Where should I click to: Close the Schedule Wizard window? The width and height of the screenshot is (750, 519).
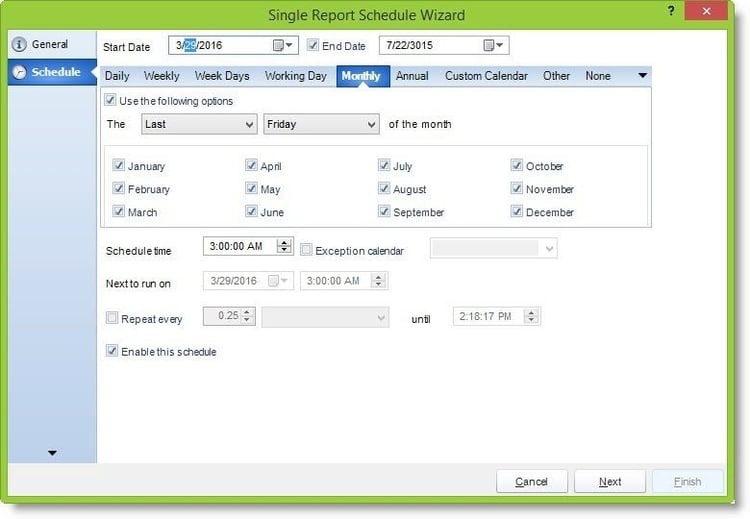[706, 11]
